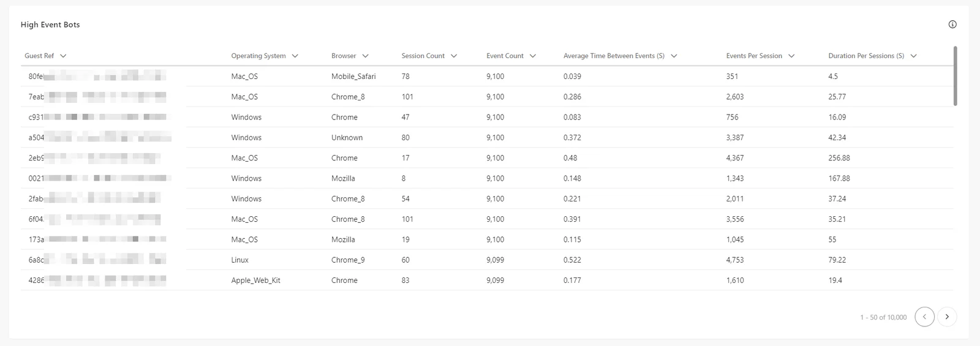The height and width of the screenshot is (346, 980).
Task: Open Average Time Between Events dropdown arrow
Action: [674, 56]
